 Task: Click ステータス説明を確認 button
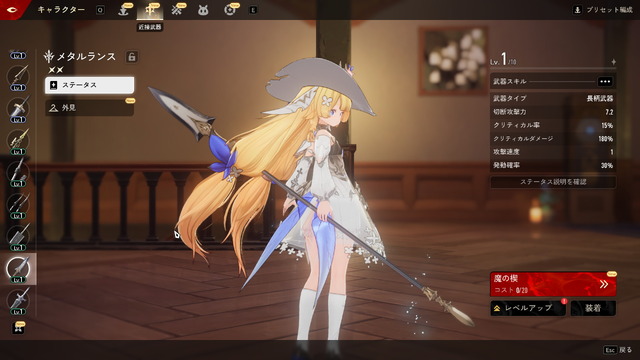pyautogui.click(x=553, y=182)
